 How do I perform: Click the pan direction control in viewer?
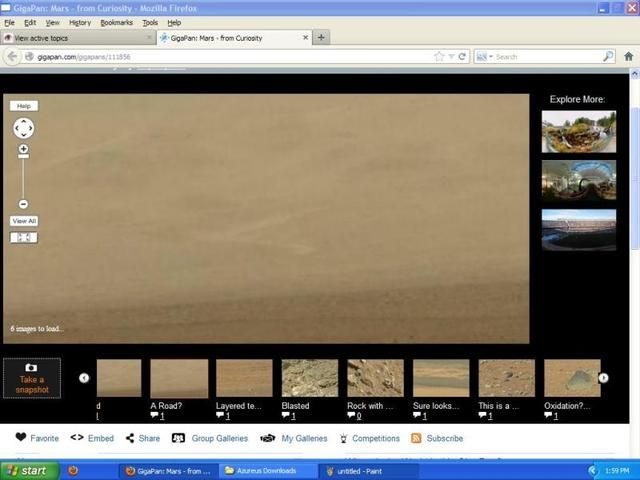pyautogui.click(x=24, y=128)
